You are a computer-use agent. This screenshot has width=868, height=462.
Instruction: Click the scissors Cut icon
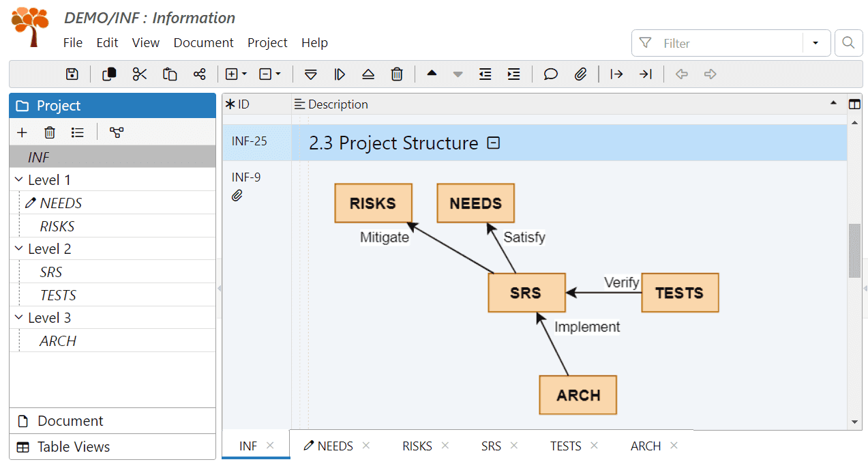pos(140,74)
